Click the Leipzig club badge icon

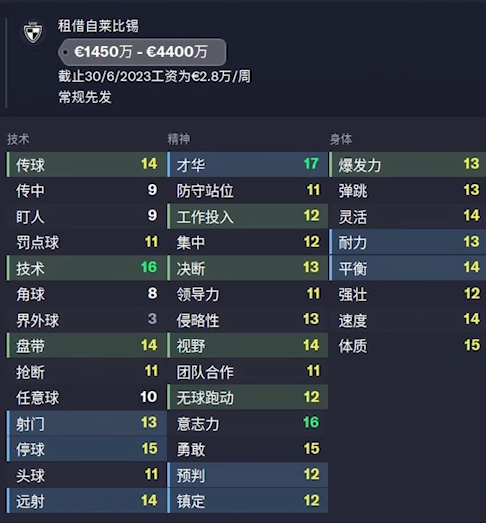click(33, 32)
